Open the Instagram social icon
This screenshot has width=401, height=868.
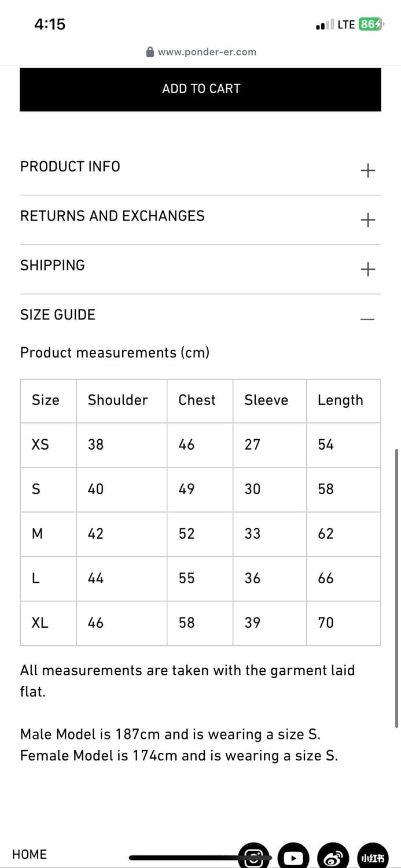(254, 856)
